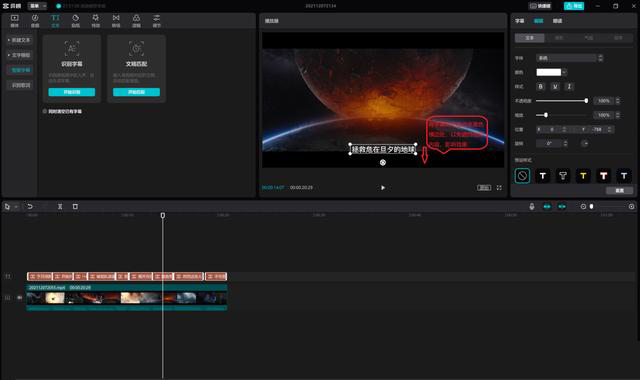Click the teal export button
The image size is (640, 380).
[x=574, y=6]
